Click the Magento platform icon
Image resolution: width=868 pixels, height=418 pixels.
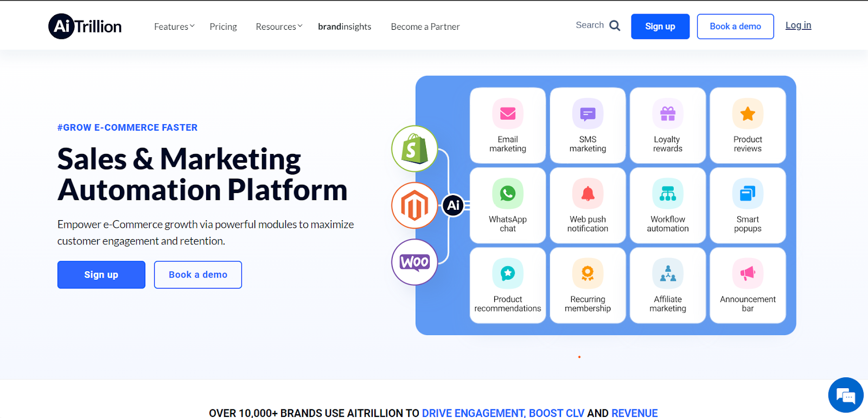(x=414, y=205)
